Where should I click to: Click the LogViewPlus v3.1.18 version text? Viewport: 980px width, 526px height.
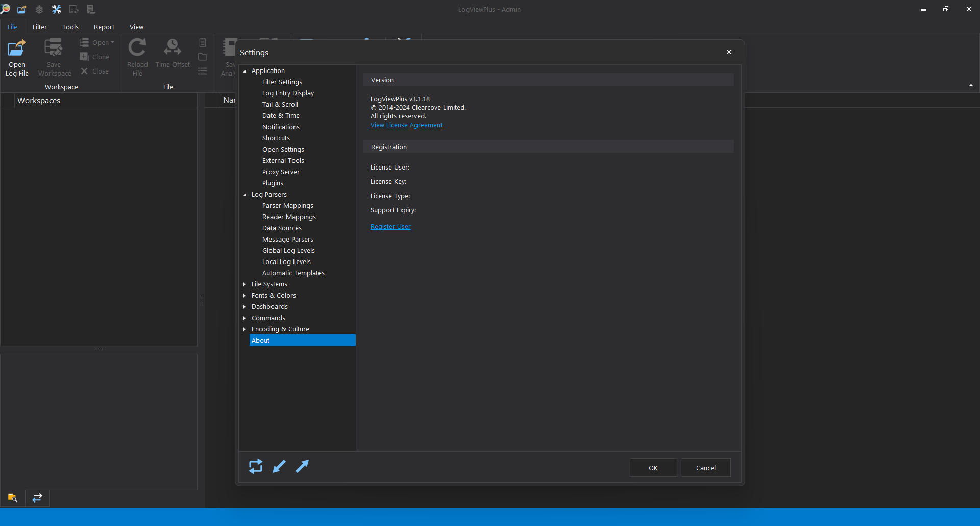point(400,99)
